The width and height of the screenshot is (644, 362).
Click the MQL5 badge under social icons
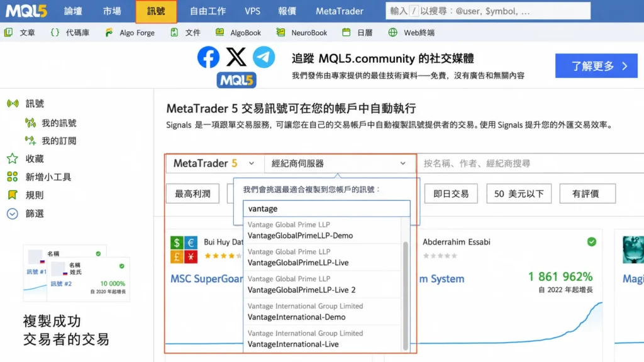pyautogui.click(x=236, y=80)
